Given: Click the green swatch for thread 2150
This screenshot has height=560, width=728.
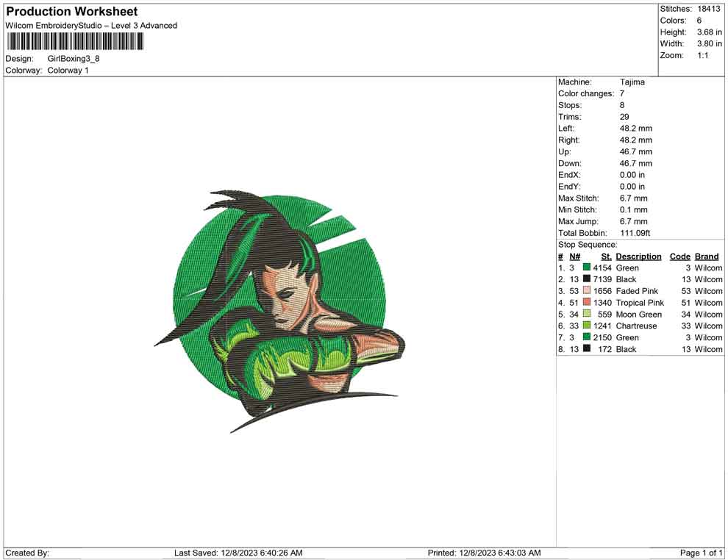Looking at the screenshot, I should (586, 337).
